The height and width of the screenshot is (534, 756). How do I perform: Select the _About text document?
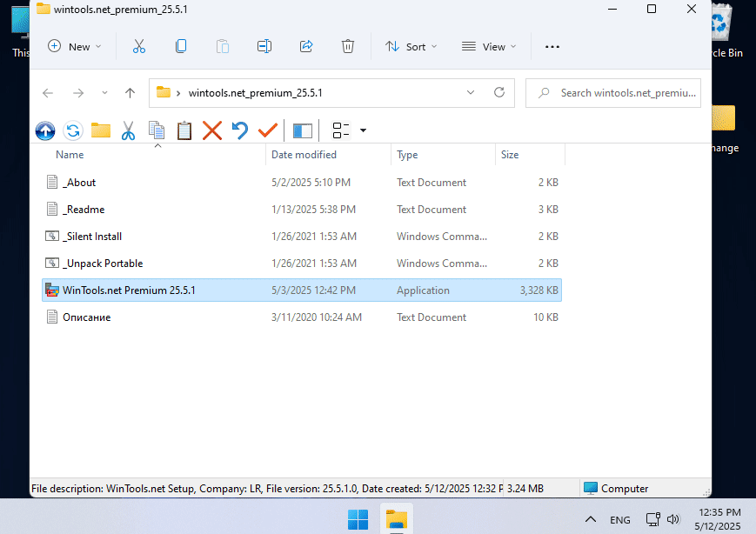[x=302, y=182]
